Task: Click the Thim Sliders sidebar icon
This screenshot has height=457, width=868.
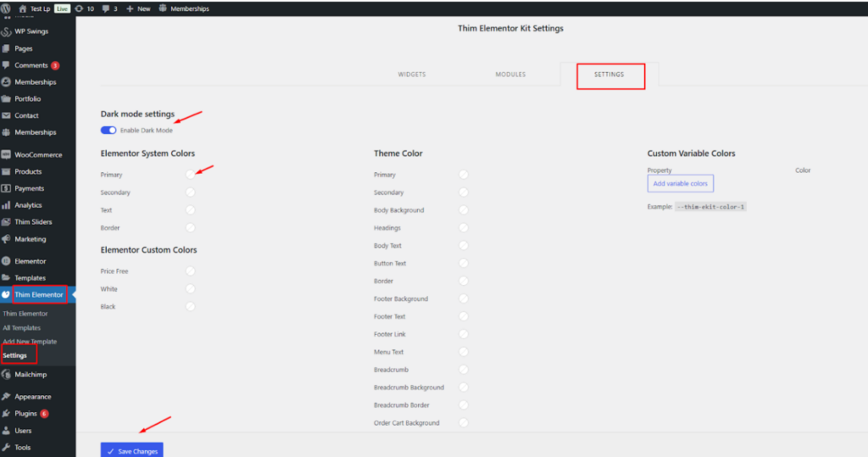Action: tap(6, 222)
